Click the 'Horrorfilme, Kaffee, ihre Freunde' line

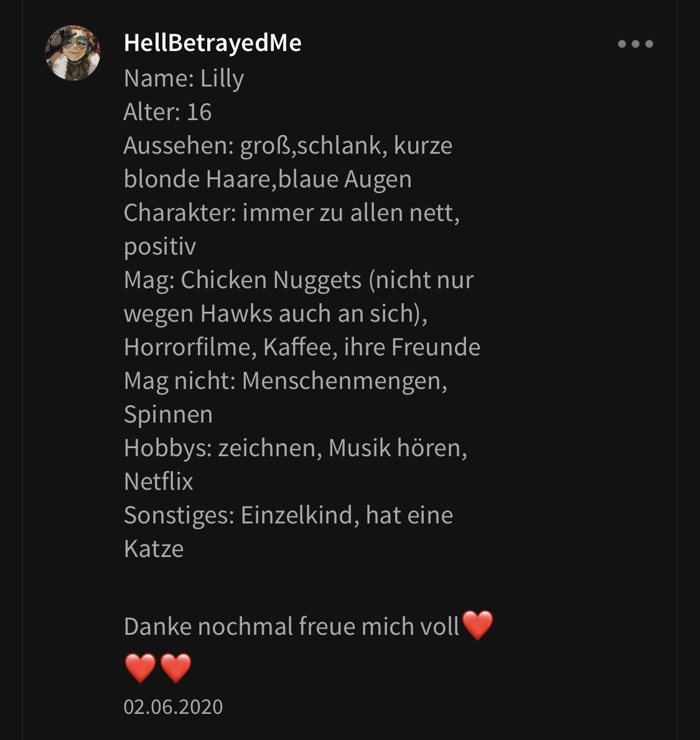coord(302,347)
